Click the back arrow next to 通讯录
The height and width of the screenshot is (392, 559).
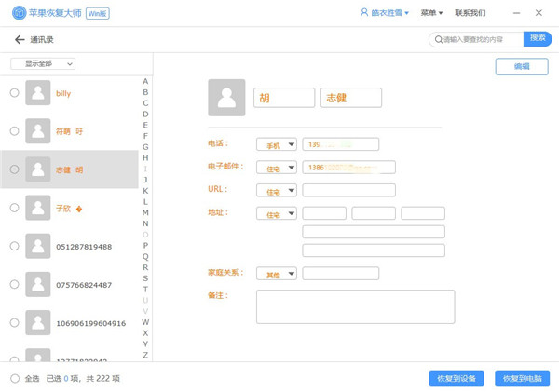click(x=20, y=40)
